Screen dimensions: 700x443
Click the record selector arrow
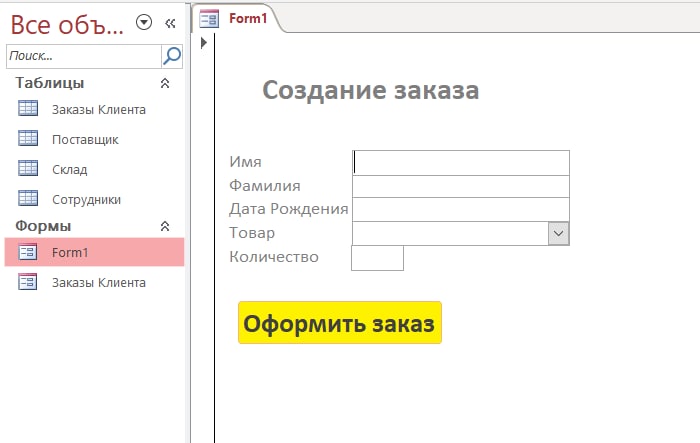click(204, 43)
